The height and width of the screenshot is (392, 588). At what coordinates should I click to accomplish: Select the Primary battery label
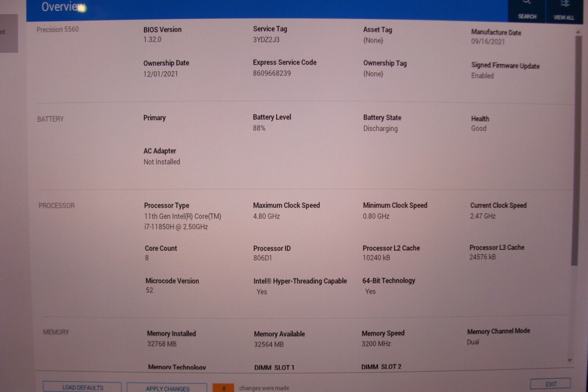pos(154,118)
